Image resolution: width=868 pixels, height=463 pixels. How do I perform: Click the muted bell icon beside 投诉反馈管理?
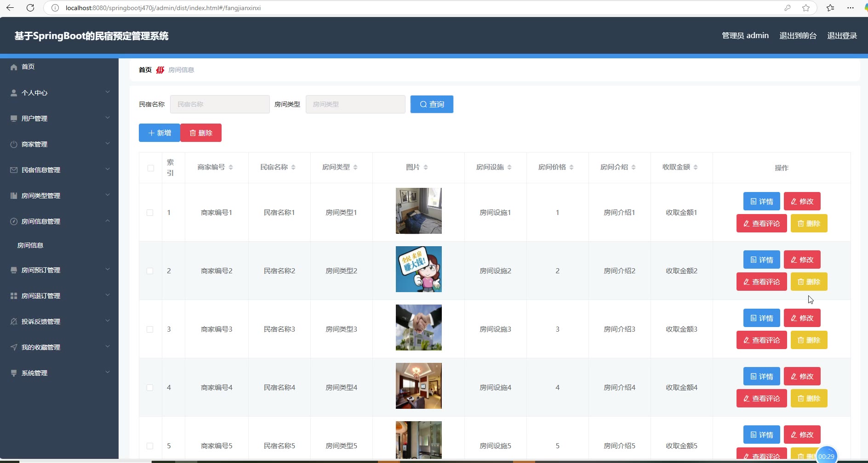click(x=14, y=322)
